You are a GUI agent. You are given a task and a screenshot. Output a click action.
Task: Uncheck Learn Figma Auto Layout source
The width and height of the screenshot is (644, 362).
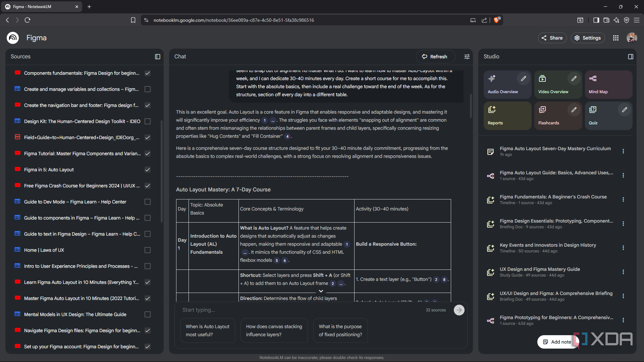(148, 282)
